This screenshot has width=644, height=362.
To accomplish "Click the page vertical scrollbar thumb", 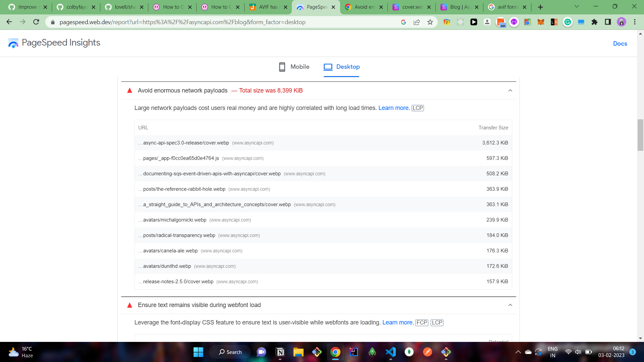I will tap(640, 135).
